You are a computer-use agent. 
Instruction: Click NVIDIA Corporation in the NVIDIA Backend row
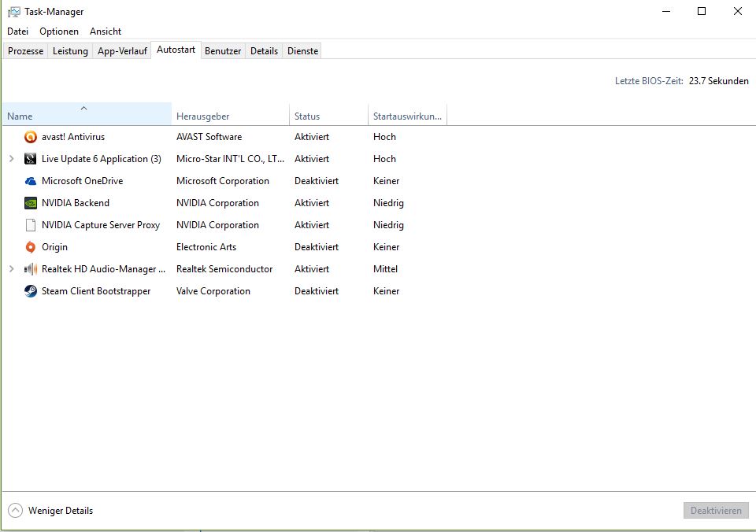(x=217, y=203)
